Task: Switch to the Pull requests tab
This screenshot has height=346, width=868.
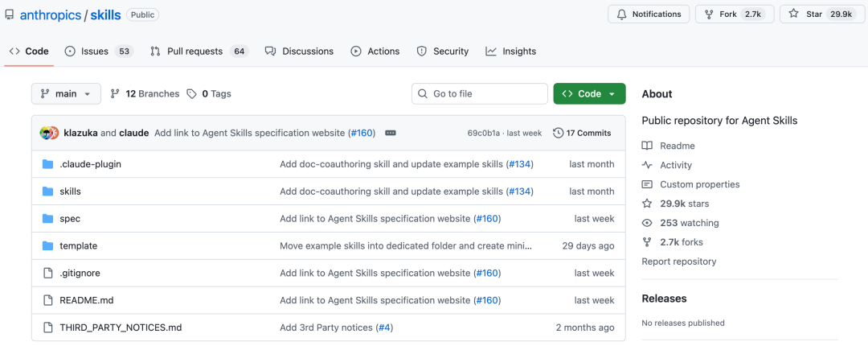Action: click(x=194, y=51)
